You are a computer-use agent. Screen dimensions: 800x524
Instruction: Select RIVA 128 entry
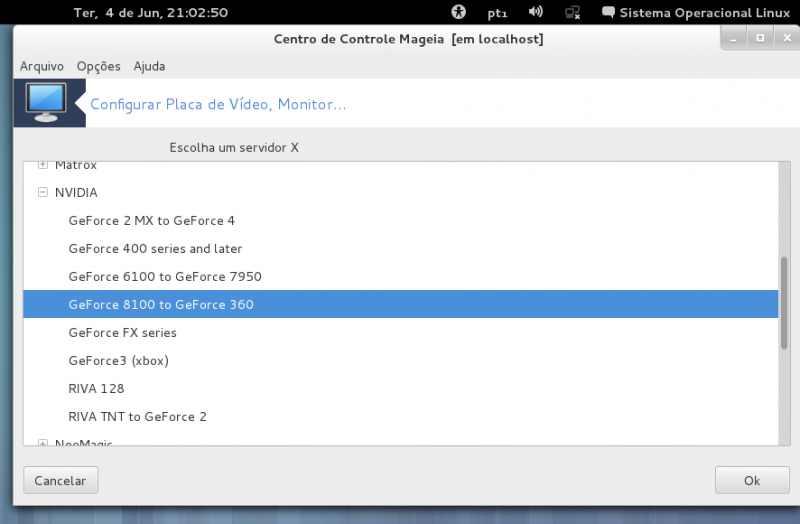click(401, 389)
